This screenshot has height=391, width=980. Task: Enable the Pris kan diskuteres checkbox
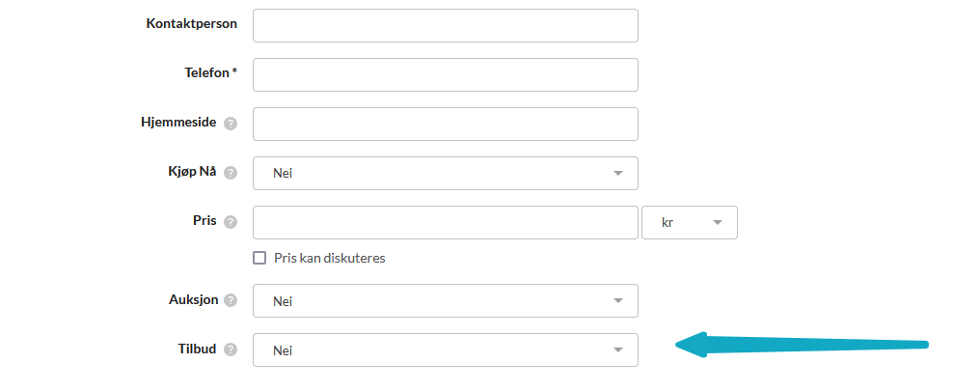point(259,258)
